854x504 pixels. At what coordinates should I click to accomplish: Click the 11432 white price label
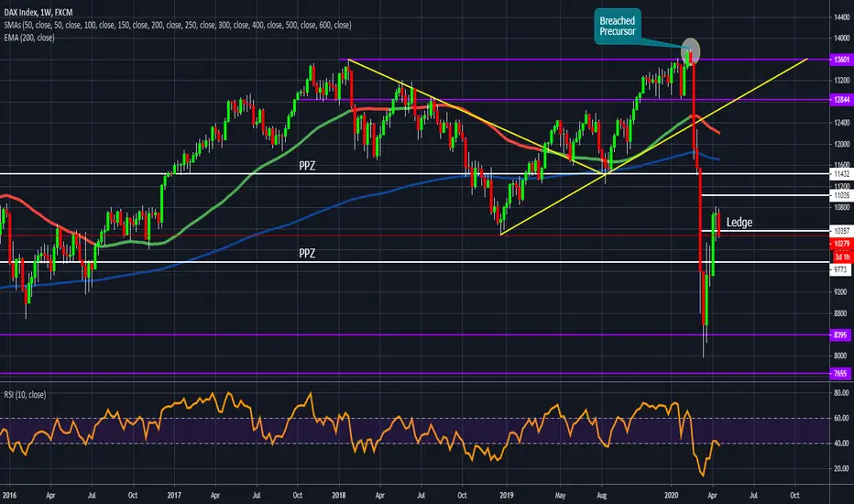pyautogui.click(x=841, y=174)
